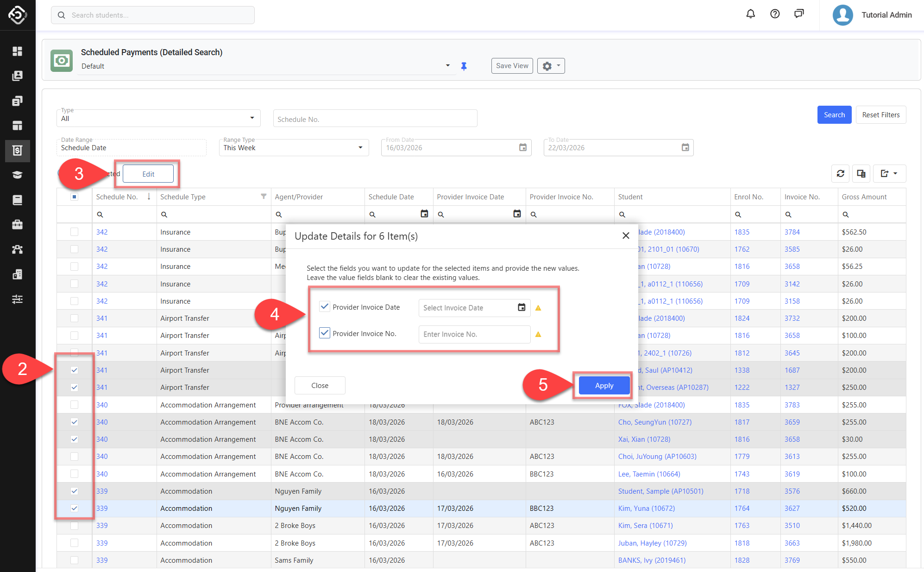Image resolution: width=924 pixels, height=572 pixels.
Task: Toggle the header select-all checkbox
Action: click(x=75, y=197)
